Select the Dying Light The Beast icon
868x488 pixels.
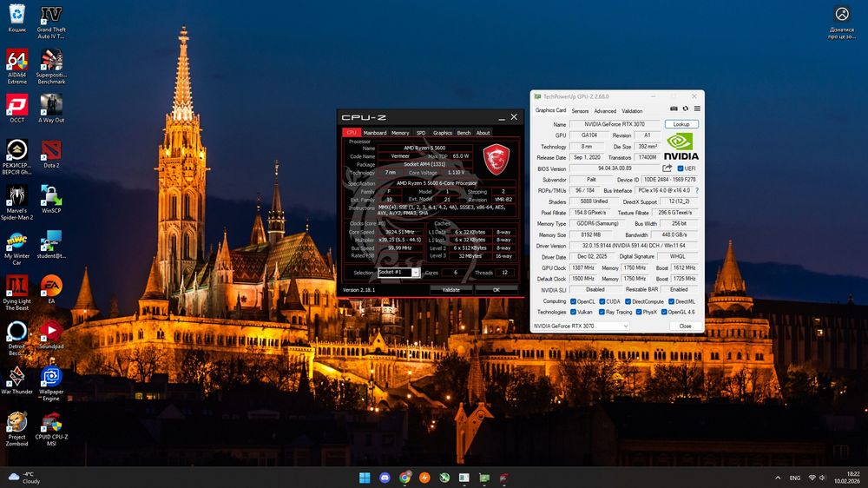click(17, 293)
